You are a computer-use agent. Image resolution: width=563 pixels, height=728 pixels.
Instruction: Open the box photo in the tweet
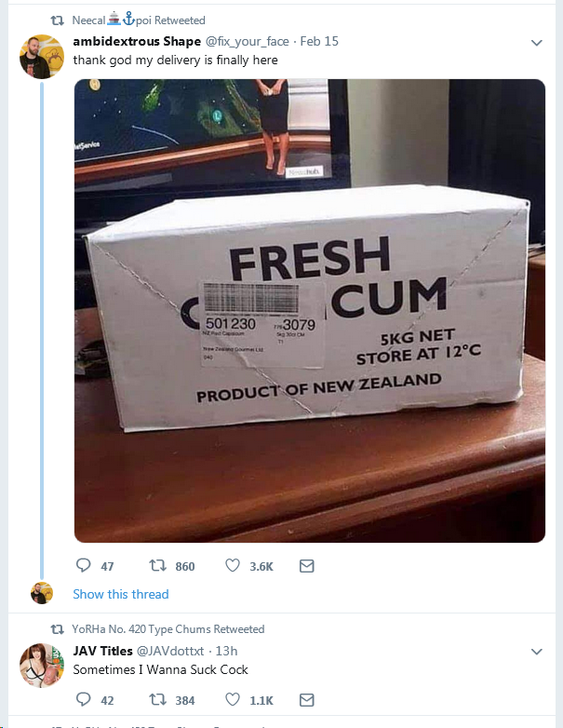(x=309, y=310)
